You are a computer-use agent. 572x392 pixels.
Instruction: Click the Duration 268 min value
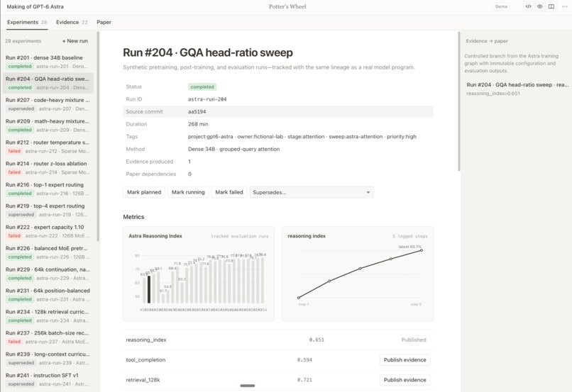[x=198, y=124]
